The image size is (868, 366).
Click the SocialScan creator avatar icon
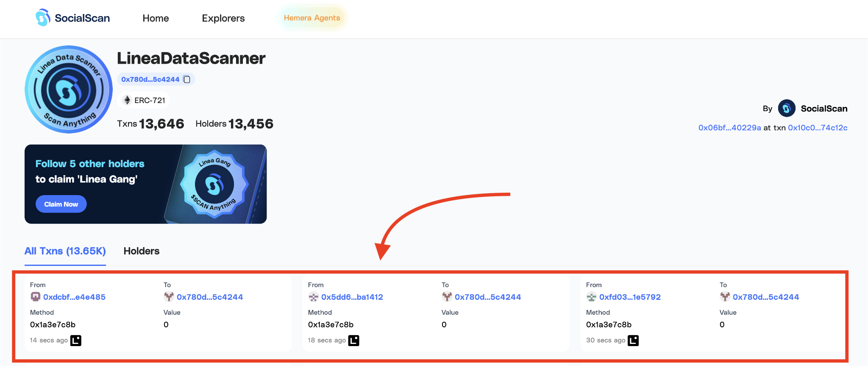[787, 109]
